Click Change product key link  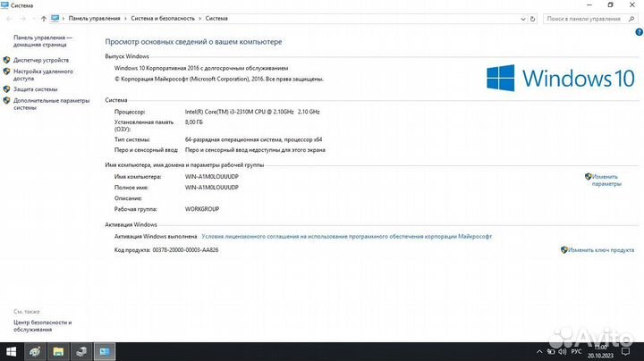(x=601, y=250)
